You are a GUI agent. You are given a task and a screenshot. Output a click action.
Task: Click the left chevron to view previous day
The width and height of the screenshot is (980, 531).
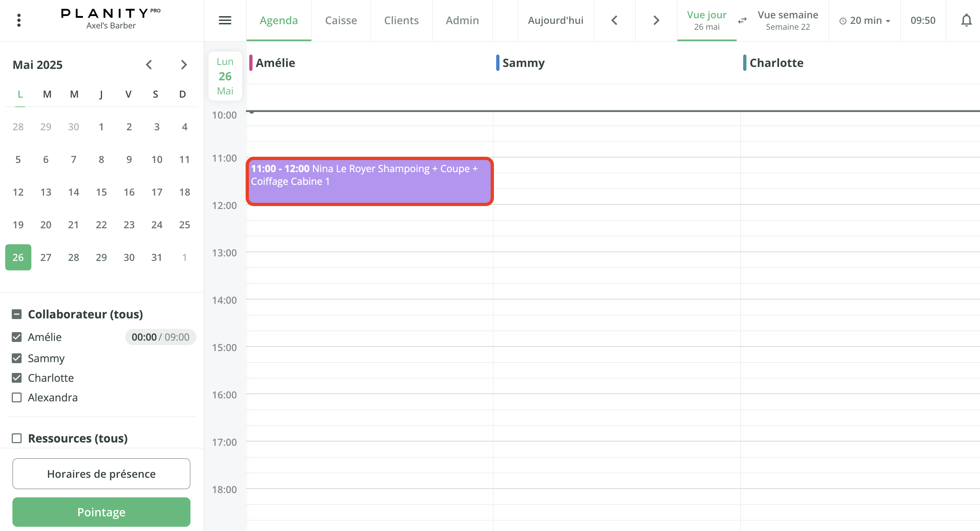coord(614,20)
